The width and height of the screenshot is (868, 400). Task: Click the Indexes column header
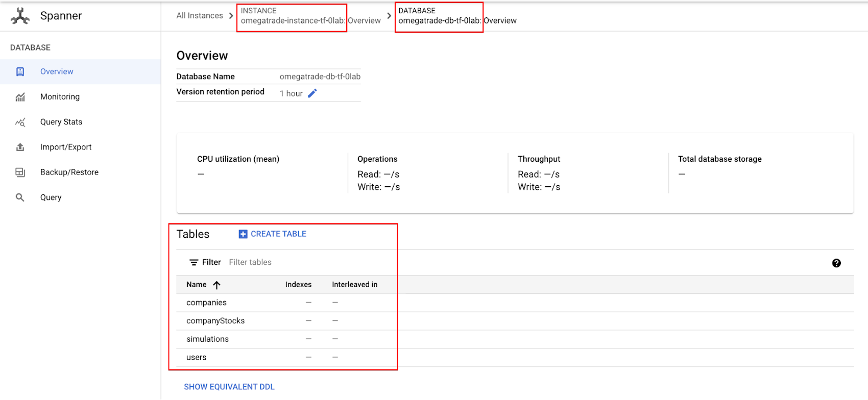[x=298, y=285]
